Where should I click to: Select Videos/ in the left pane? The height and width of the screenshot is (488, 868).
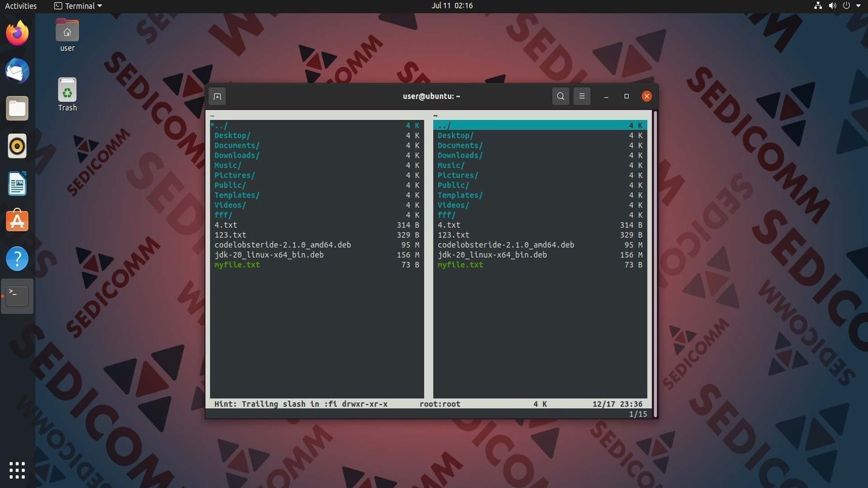click(x=317, y=205)
